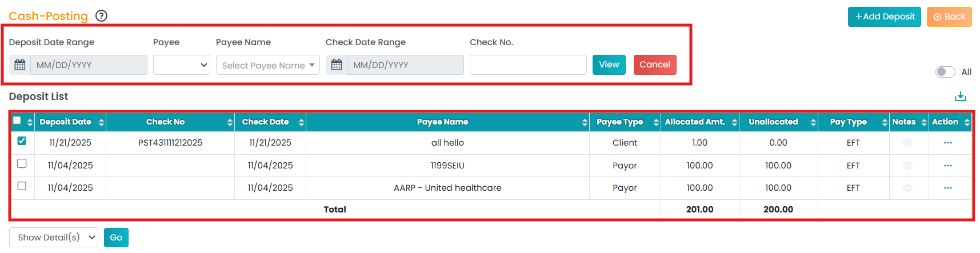Open action ellipsis for AARP - United healthcare
Screen dimensions: 980x253
click(x=948, y=188)
